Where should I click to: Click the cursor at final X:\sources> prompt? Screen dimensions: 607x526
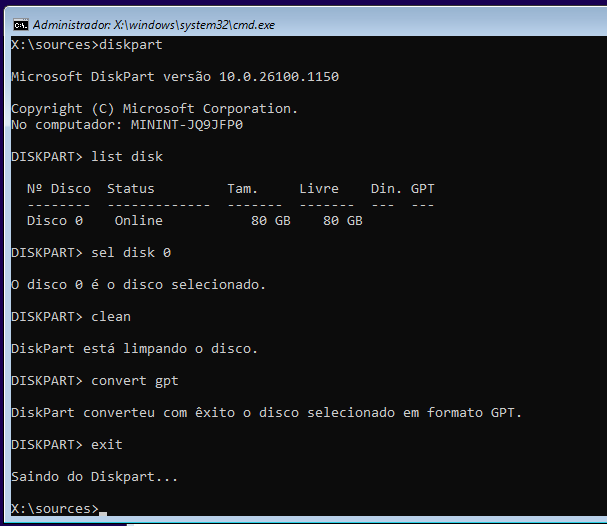(x=103, y=513)
